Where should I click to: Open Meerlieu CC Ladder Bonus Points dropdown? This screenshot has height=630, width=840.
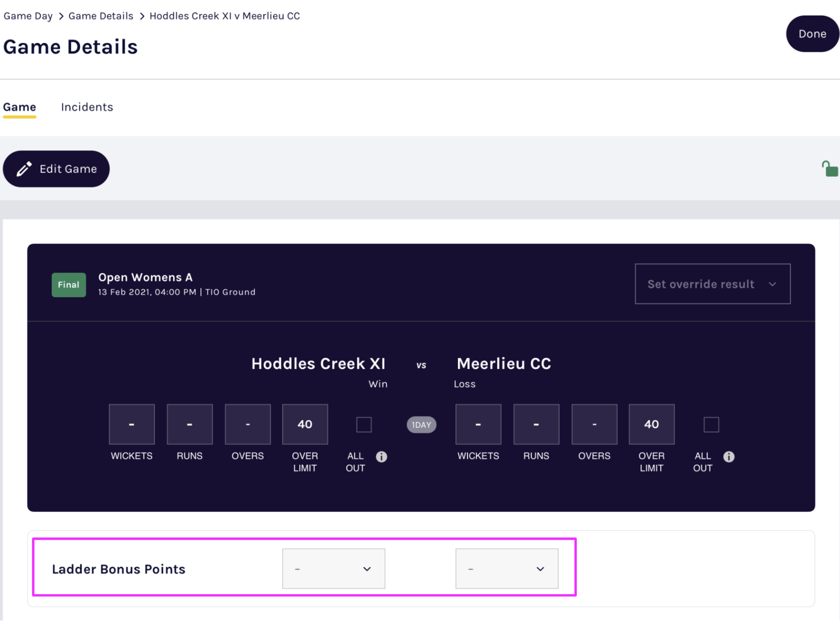506,568
